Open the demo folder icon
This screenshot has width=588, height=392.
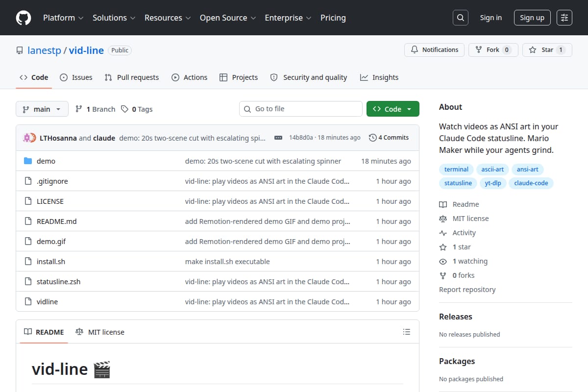[x=28, y=161]
